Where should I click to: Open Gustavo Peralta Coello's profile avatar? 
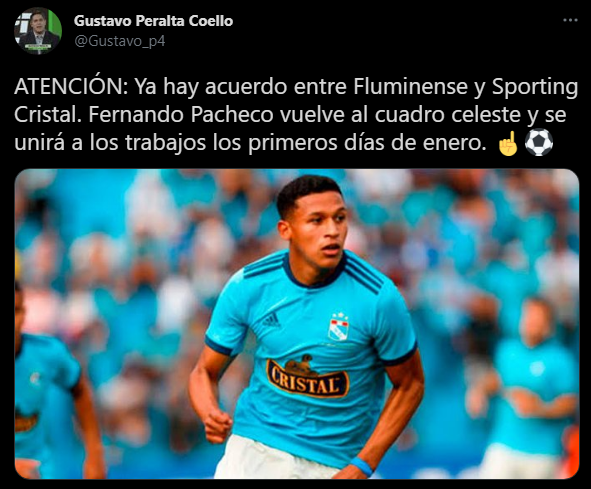[38, 31]
